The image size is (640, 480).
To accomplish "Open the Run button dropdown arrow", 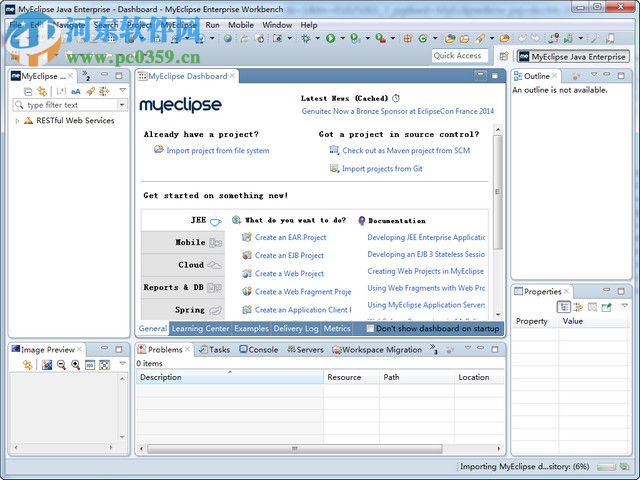I will point(342,39).
